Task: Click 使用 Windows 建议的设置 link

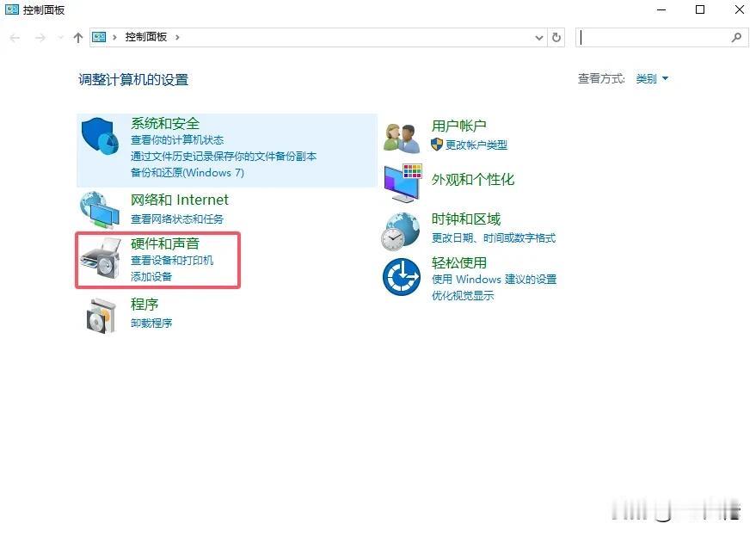Action: pyautogui.click(x=494, y=280)
